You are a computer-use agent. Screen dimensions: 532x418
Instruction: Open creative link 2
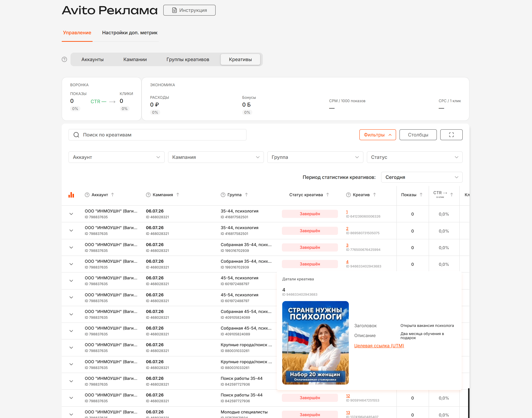(347, 229)
